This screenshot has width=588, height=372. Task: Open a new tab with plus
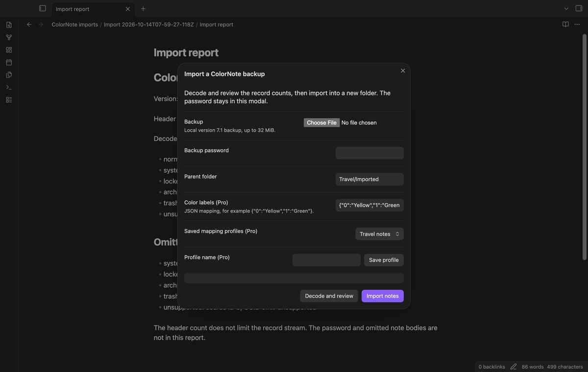coord(143,9)
